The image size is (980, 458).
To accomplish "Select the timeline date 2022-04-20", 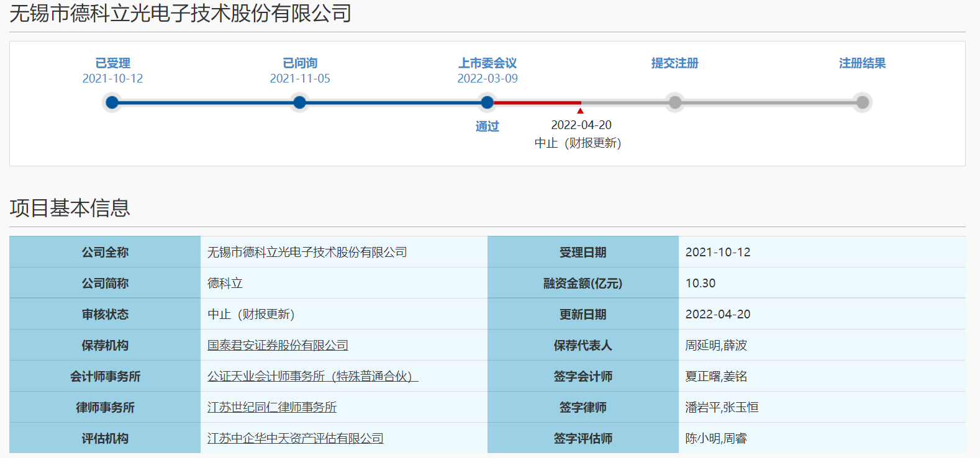I will point(581,125).
